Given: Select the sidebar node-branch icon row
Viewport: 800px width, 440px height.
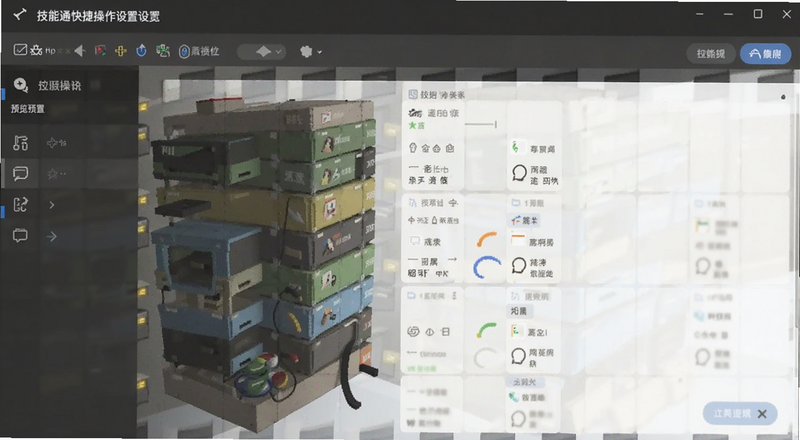Looking at the screenshot, I should coord(20,143).
